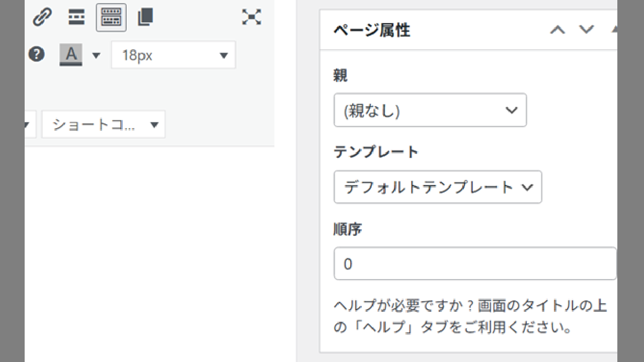Open the 親 (親なし) dropdown
This screenshot has height=362, width=644.
pyautogui.click(x=430, y=110)
